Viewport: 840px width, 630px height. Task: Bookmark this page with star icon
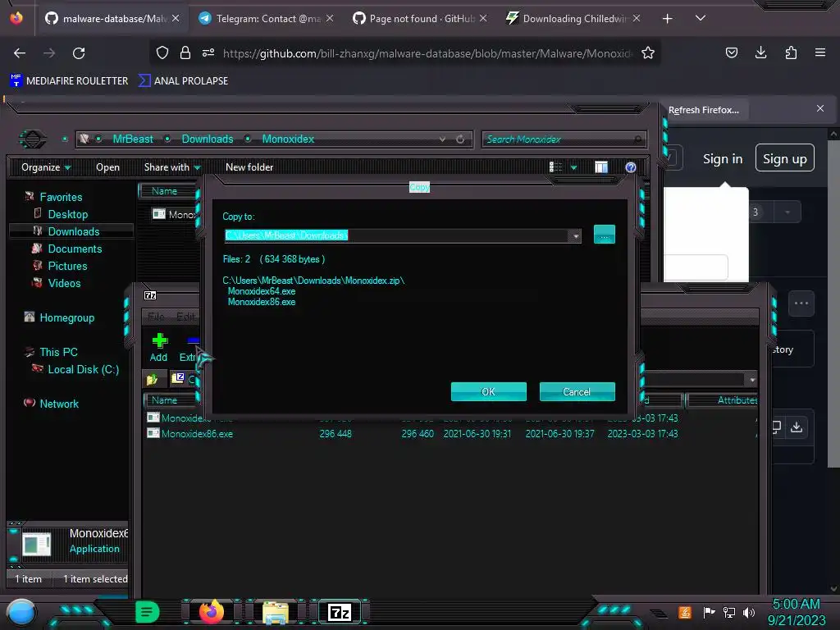648,52
